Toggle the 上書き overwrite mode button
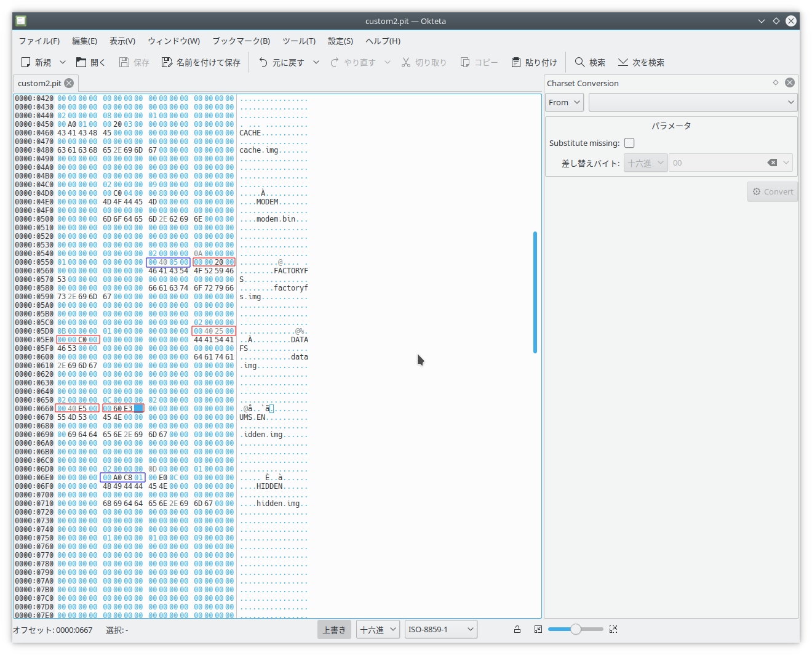Image resolution: width=812 pixels, height=655 pixels. [334, 630]
